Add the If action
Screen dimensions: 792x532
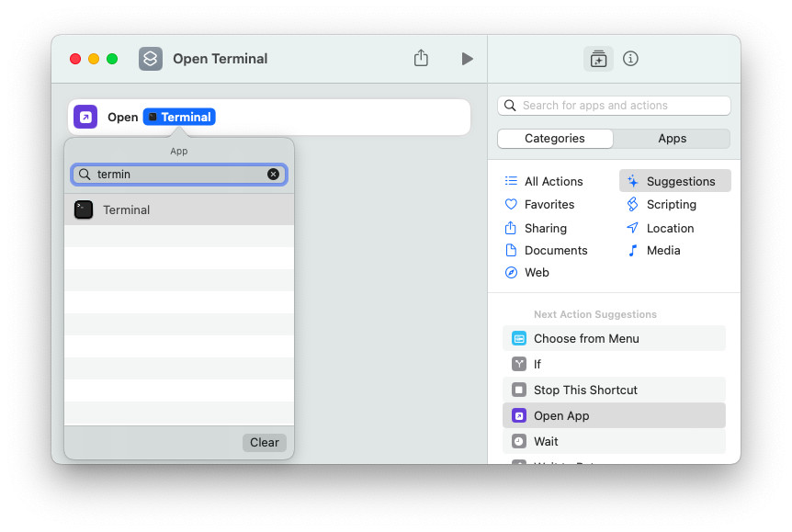[614, 364]
